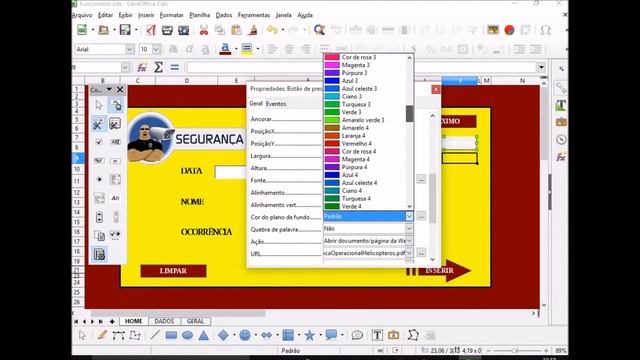Viewport: 640px width, 360px height.
Task: Select the Triangle shape tool
Action: pyautogui.click(x=204, y=335)
